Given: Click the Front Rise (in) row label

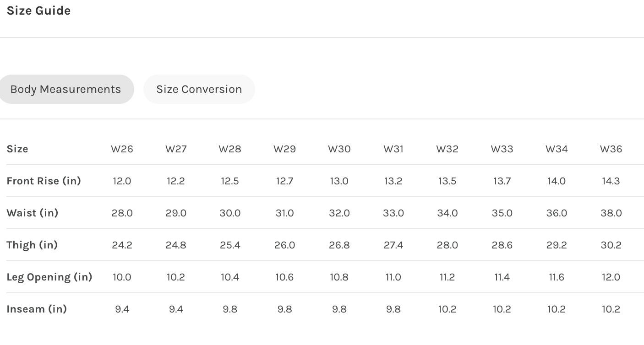Looking at the screenshot, I should click(44, 181).
